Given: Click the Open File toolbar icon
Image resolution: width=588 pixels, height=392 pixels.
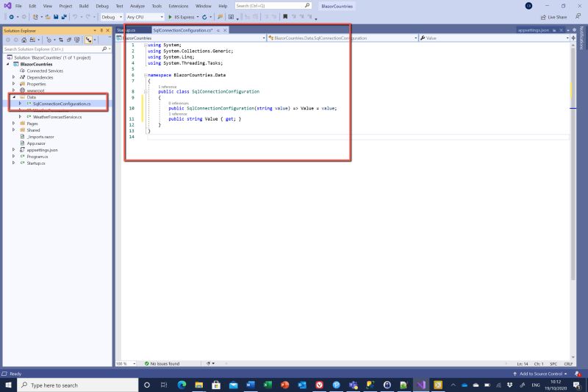Looking at the screenshot, I should 48,17.
